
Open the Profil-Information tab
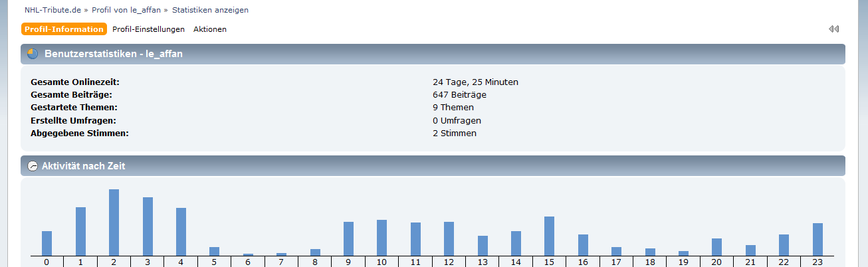(x=64, y=29)
